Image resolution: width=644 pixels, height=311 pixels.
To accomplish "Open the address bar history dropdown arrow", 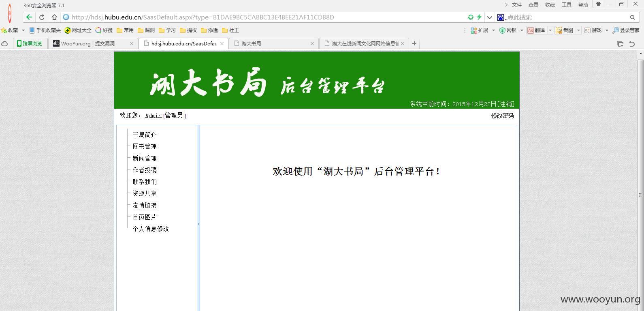I will pyautogui.click(x=490, y=17).
